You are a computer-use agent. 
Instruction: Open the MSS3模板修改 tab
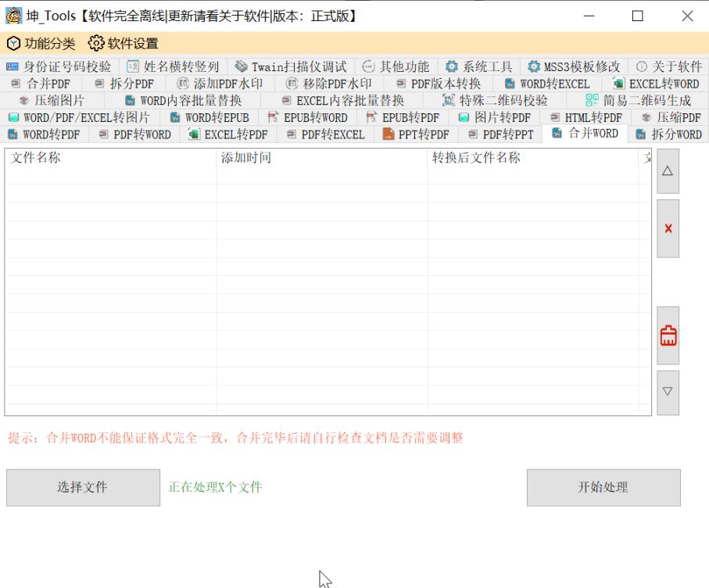click(574, 67)
